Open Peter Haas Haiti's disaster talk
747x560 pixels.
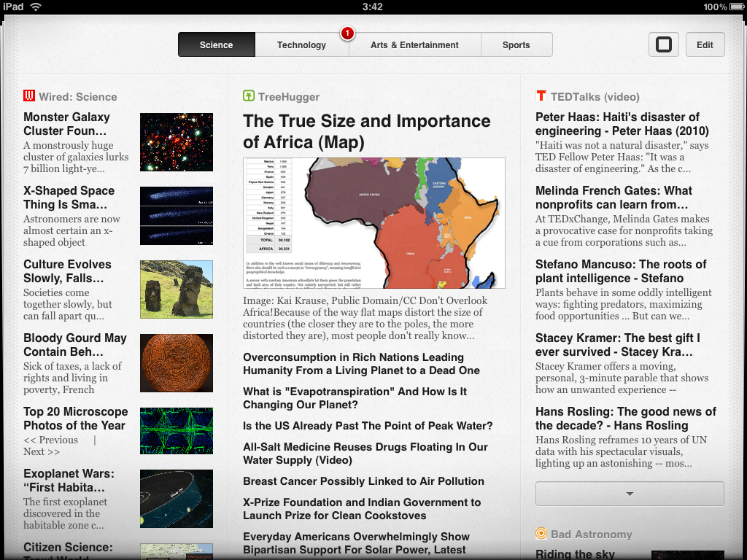(622, 124)
